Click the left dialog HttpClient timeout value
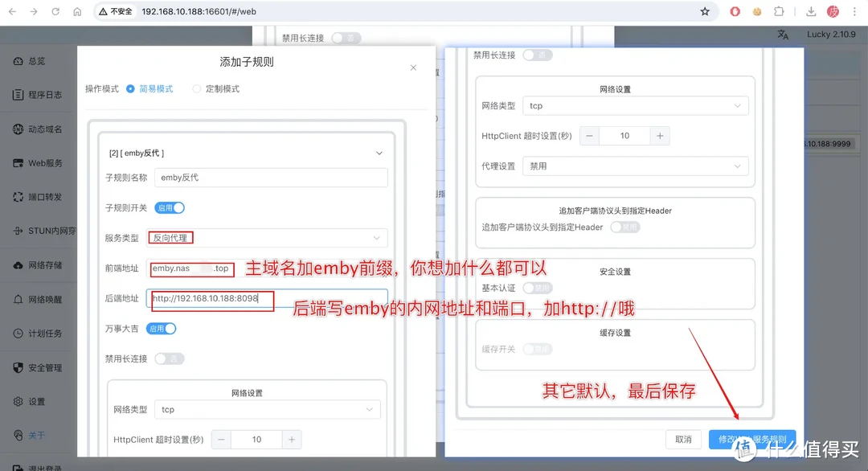 pos(256,440)
